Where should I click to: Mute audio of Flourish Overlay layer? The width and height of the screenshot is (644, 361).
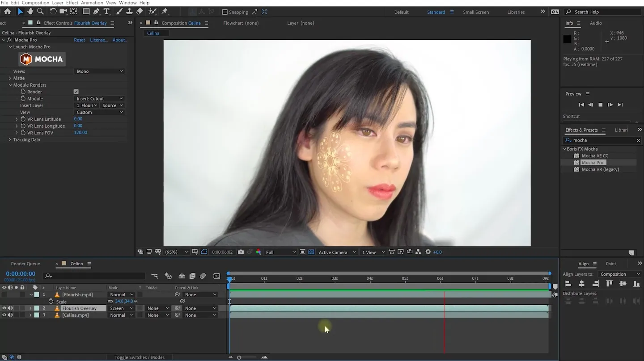tap(10, 308)
